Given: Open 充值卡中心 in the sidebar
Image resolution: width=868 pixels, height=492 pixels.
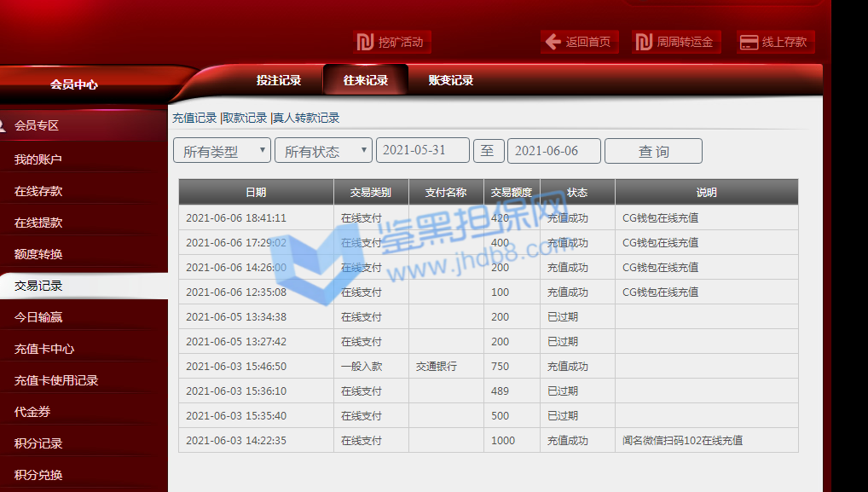Looking at the screenshot, I should point(44,349).
